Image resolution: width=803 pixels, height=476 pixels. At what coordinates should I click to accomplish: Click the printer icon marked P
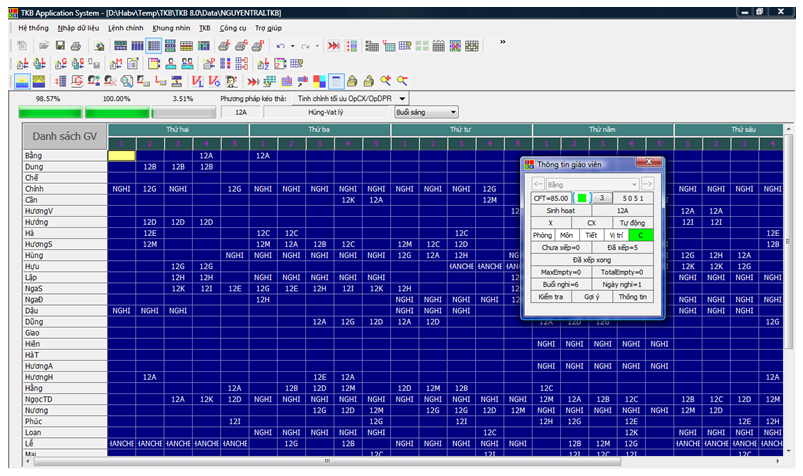pyautogui.click(x=258, y=46)
